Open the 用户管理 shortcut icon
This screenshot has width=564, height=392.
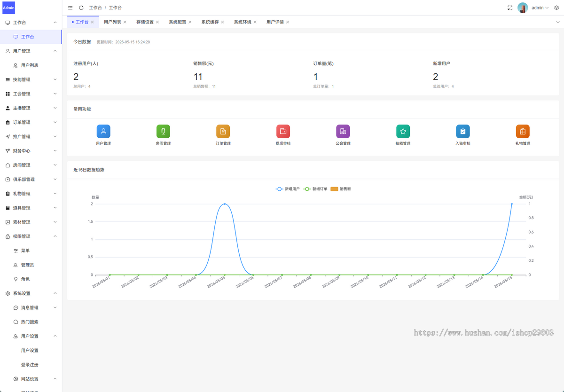(103, 132)
